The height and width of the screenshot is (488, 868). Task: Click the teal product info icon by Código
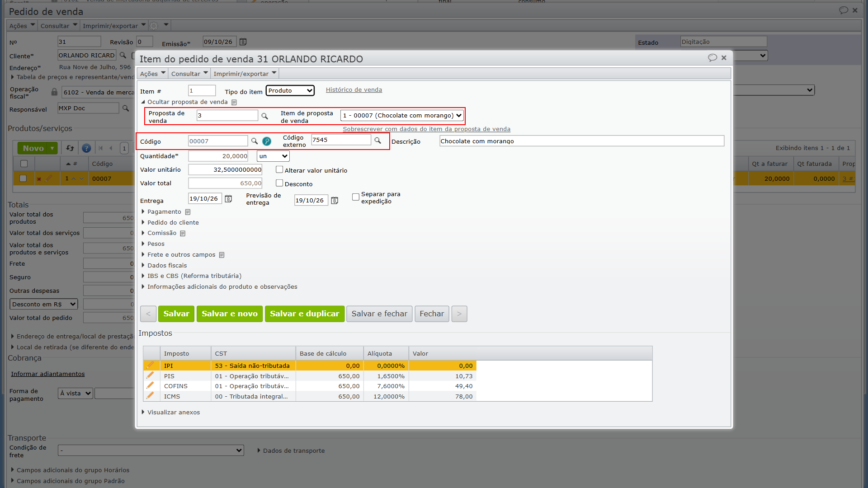click(267, 141)
